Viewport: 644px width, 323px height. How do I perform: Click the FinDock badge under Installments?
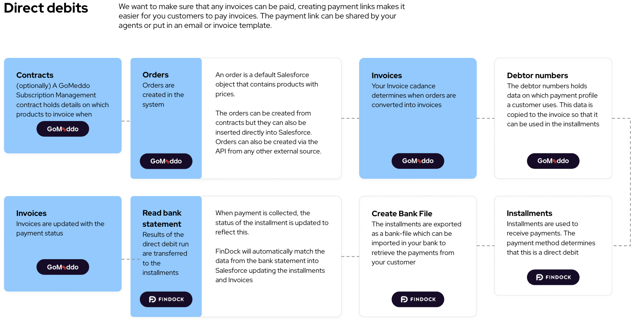point(553,277)
